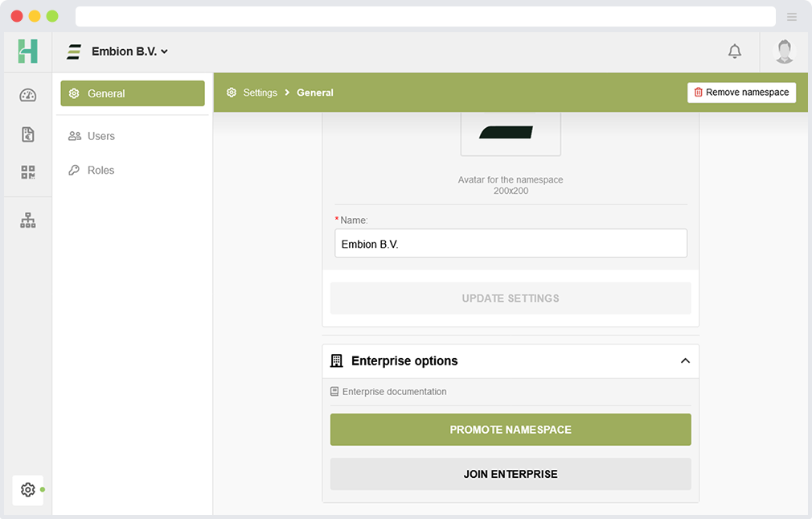Select the General settings tab
Image resolution: width=812 pixels, height=519 pixels.
coord(133,93)
